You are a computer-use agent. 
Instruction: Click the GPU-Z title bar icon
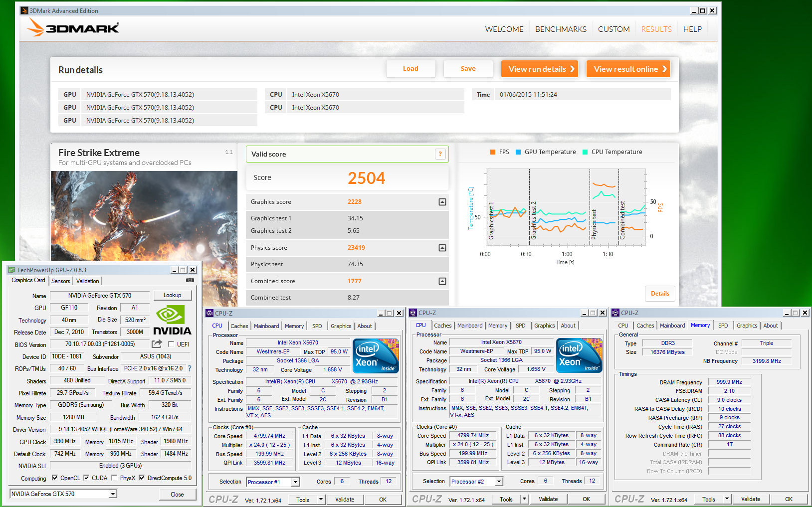click(11, 270)
